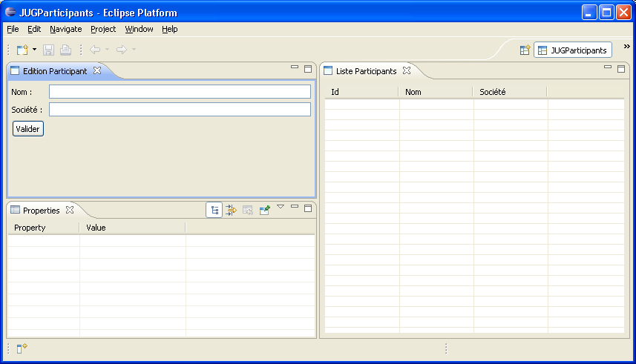Click the Open Perspective icon
This screenshot has width=636, height=364.
point(525,50)
